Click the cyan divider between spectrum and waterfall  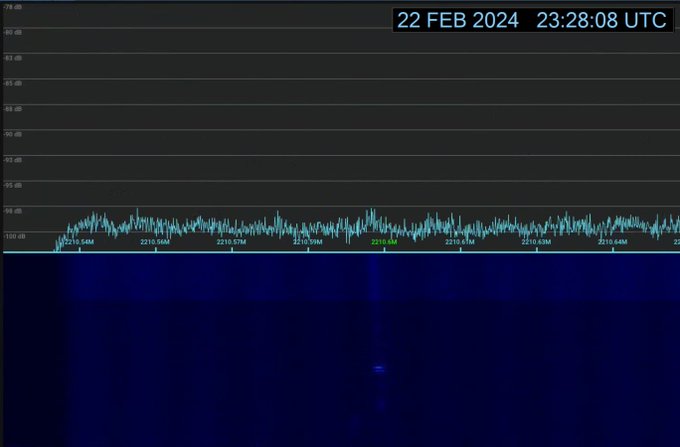coord(340,252)
